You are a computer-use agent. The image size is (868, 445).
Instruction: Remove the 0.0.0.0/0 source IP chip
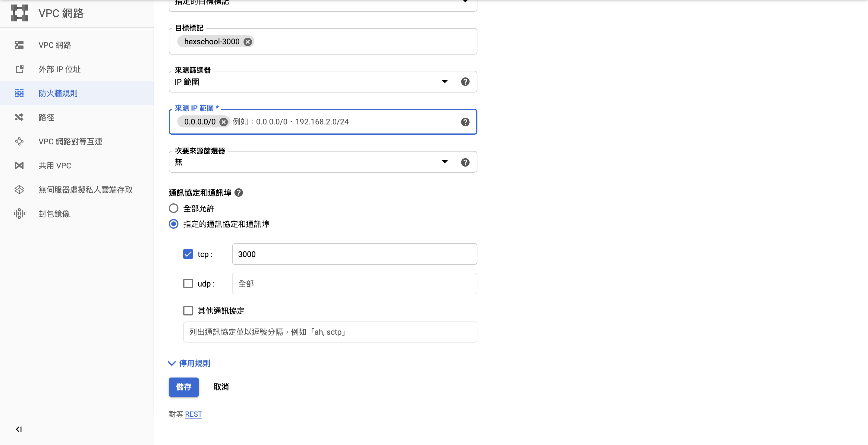[223, 122]
